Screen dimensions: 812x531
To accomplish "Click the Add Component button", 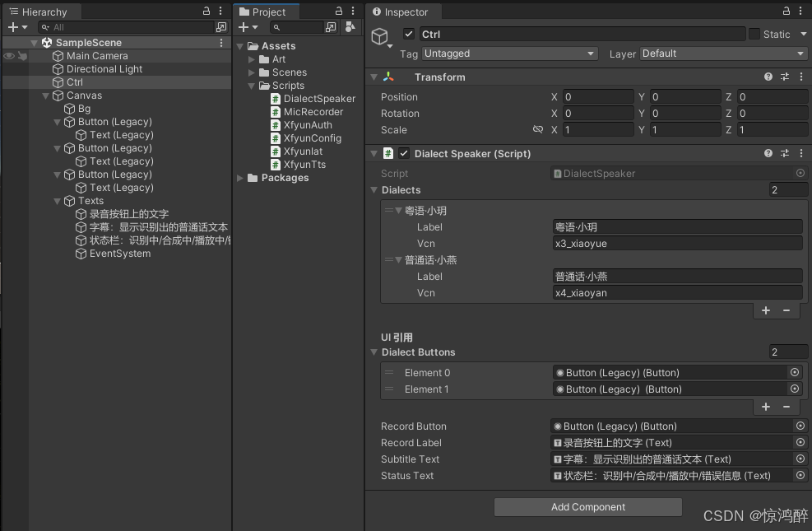I will point(587,506).
